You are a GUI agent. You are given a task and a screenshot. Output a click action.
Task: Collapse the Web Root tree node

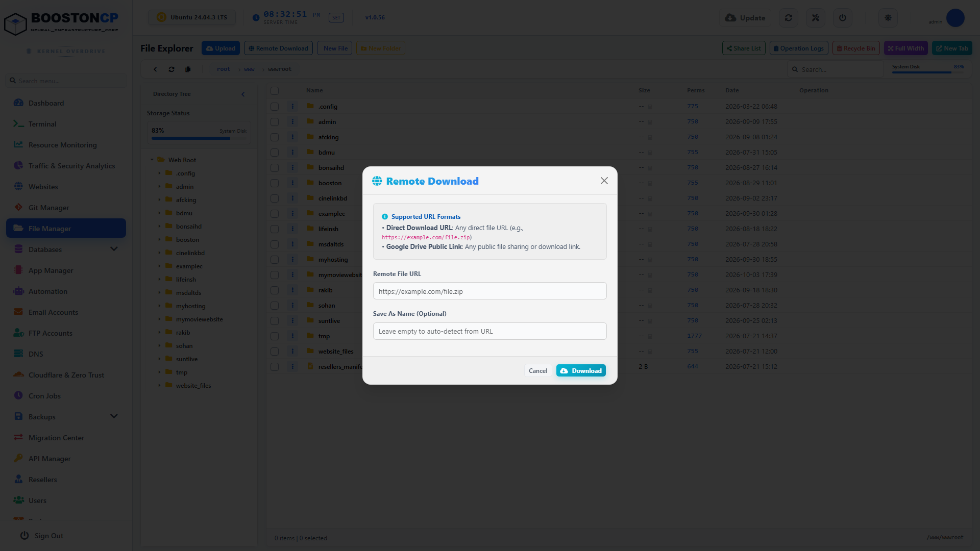[x=152, y=160]
